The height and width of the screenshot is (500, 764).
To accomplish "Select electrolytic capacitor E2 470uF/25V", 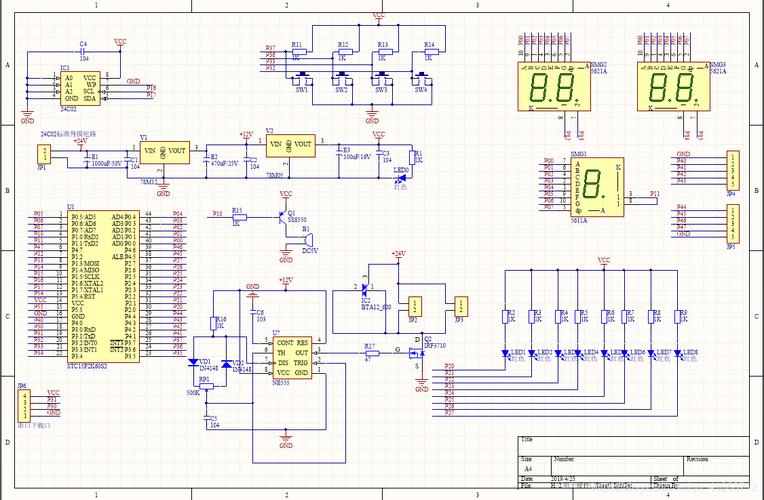I will coord(206,159).
